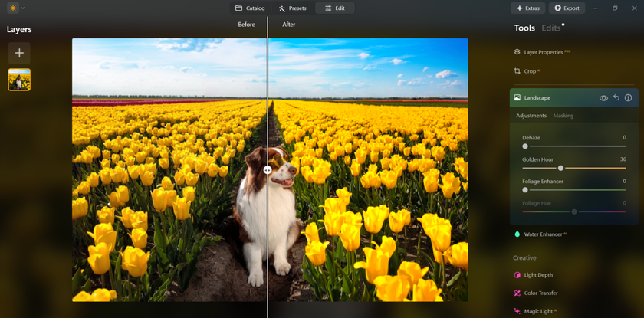This screenshot has height=318, width=644.
Task: Click the Color Transfer icon
Action: [x=517, y=293]
